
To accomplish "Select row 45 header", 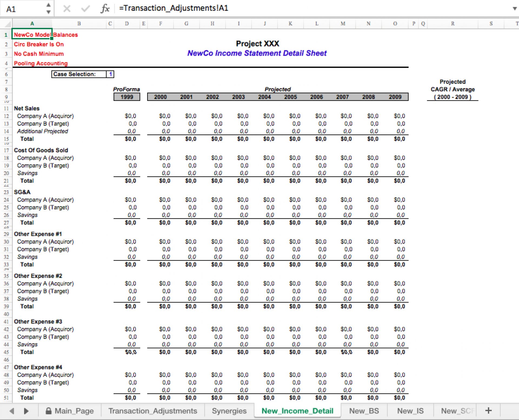I will pos(6,352).
